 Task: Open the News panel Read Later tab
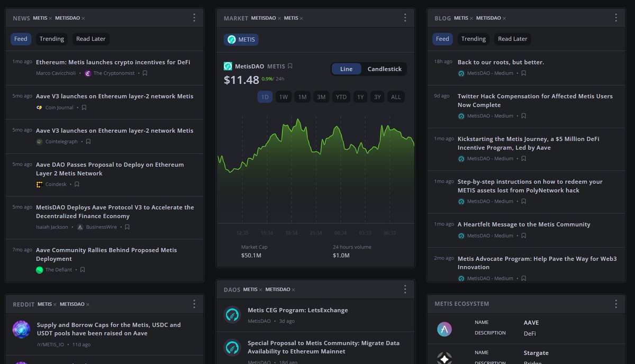(x=91, y=39)
